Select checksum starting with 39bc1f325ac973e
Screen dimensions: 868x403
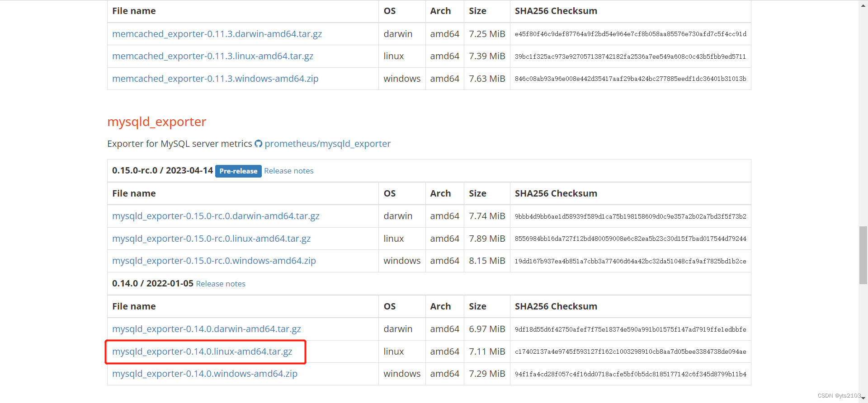[630, 56]
